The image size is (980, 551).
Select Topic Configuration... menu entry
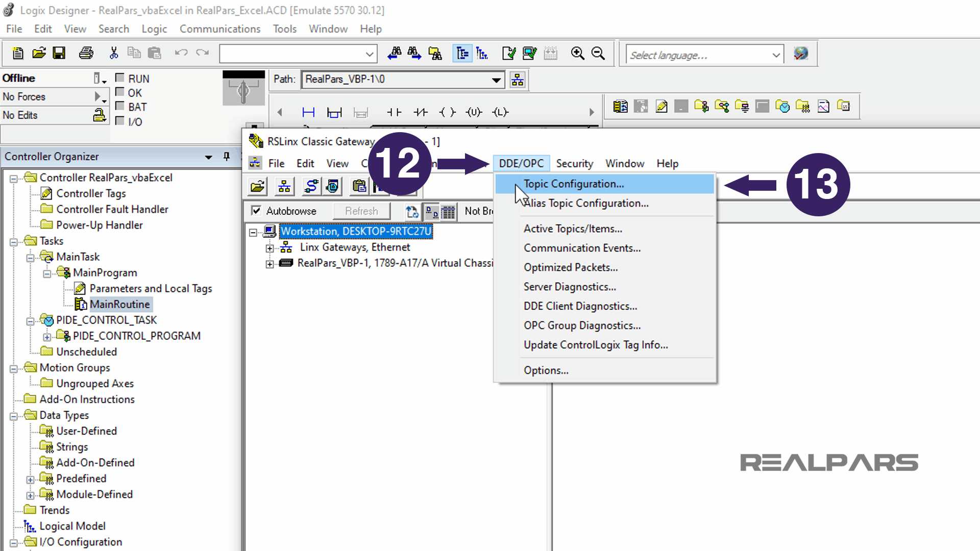coord(604,184)
